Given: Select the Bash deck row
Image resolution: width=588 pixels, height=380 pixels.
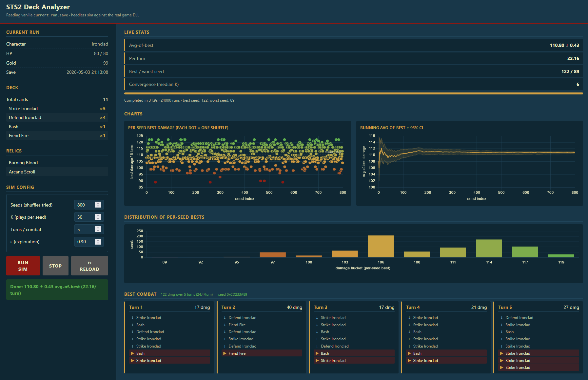Looking at the screenshot, I should 57,127.
